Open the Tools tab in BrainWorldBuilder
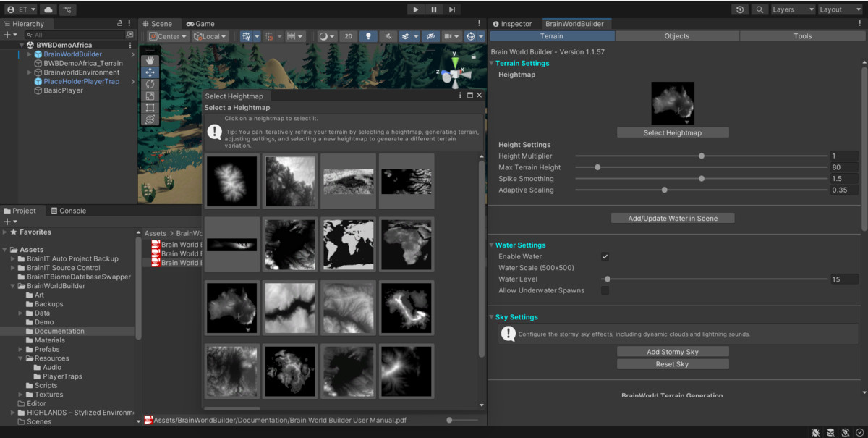868x438 pixels. 803,35
